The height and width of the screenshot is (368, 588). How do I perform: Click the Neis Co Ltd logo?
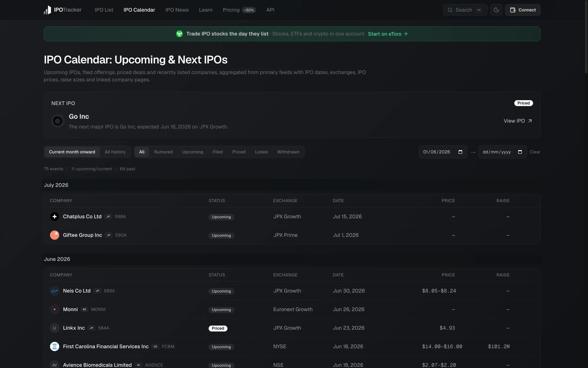(55, 291)
